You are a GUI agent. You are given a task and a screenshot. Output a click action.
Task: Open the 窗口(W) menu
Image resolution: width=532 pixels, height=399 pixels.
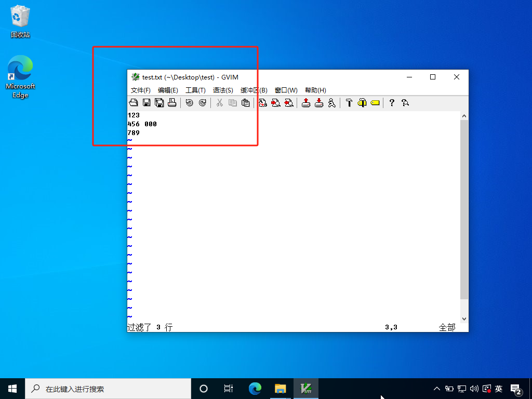(x=286, y=90)
